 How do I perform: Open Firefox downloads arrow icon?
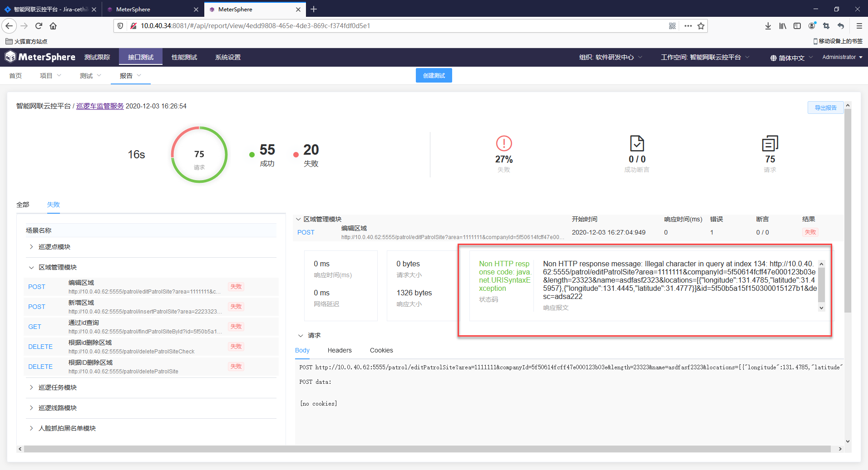(x=768, y=26)
